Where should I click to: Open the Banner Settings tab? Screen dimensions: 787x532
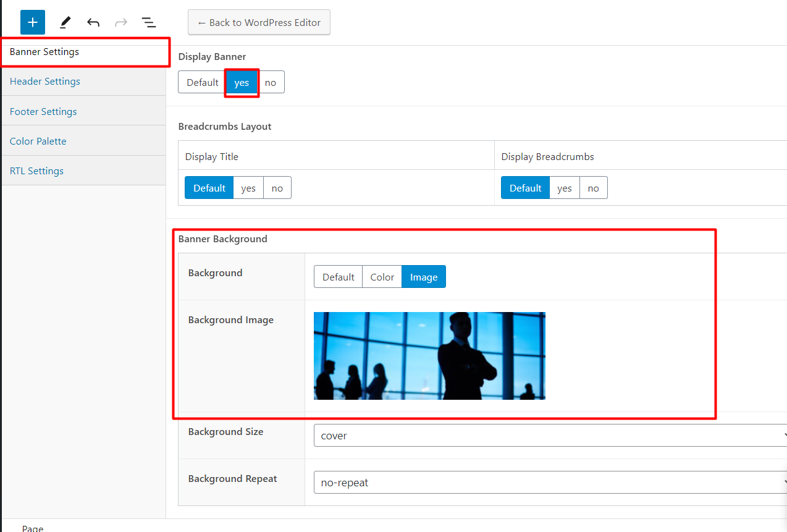click(x=84, y=52)
